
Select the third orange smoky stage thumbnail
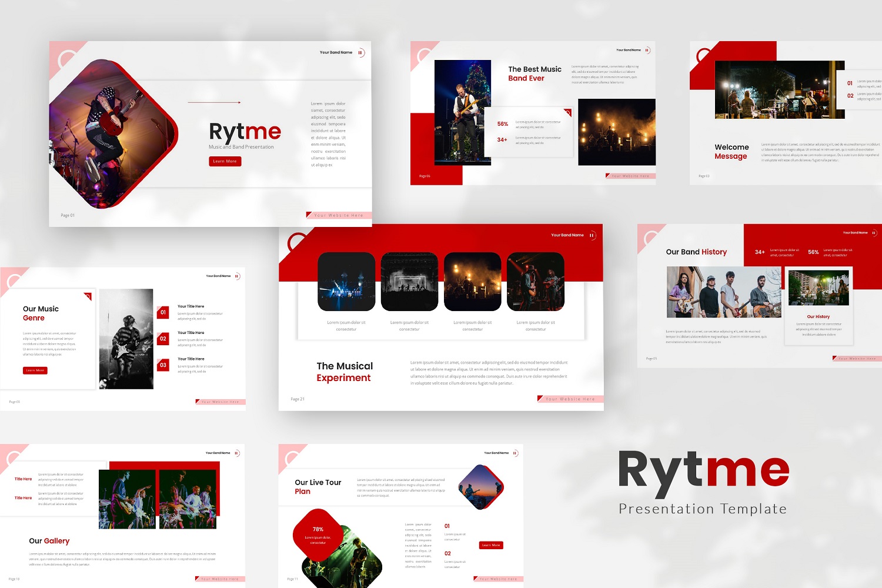[473, 282]
